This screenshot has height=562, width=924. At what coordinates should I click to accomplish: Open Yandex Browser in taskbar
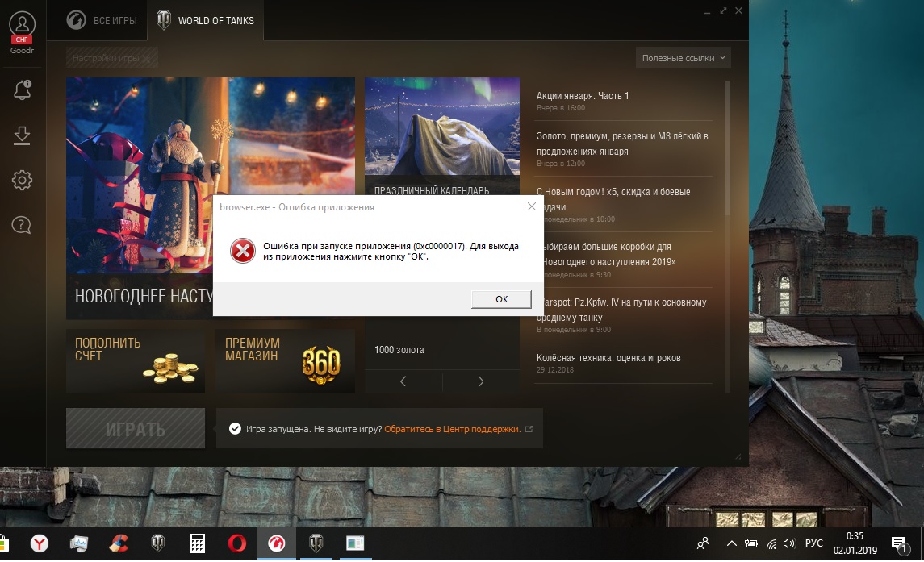pos(40,543)
